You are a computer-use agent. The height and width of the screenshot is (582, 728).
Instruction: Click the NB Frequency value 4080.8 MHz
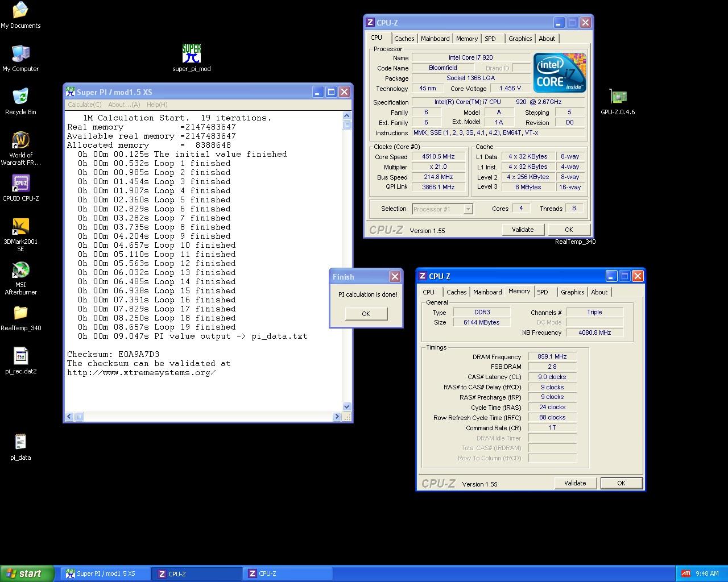(x=595, y=333)
